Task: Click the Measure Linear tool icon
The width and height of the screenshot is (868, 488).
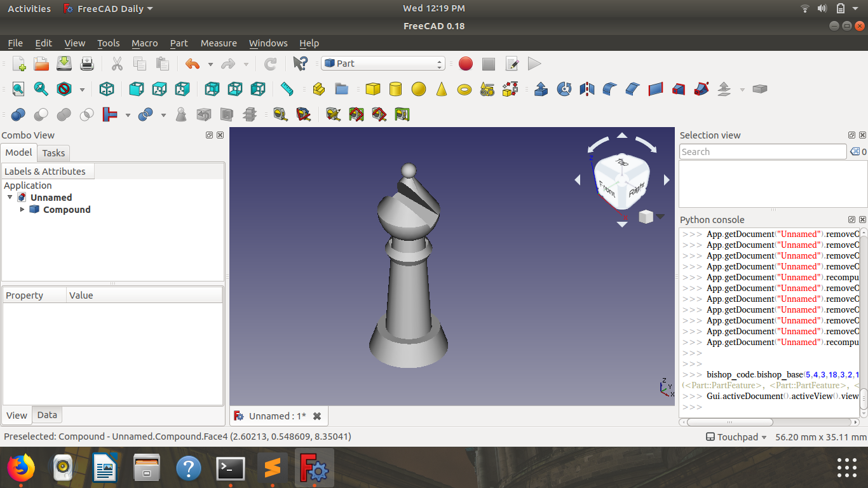Action: click(280, 114)
